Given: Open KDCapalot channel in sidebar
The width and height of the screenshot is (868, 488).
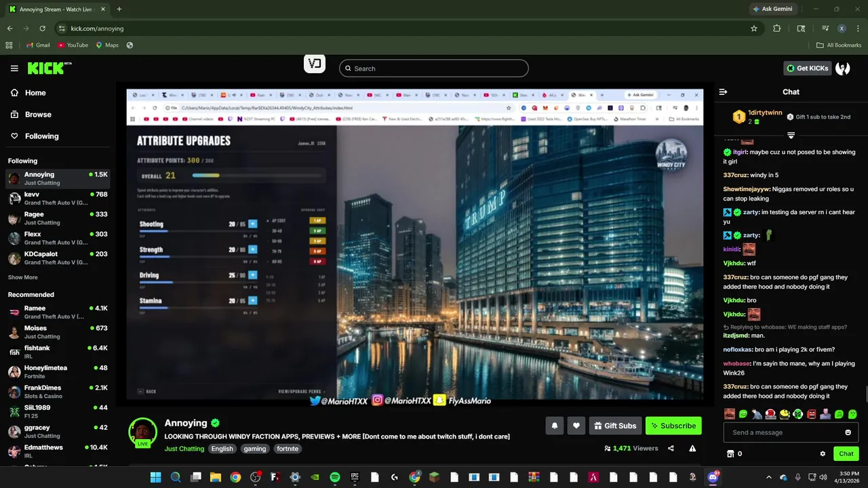Looking at the screenshot, I should coord(57,258).
